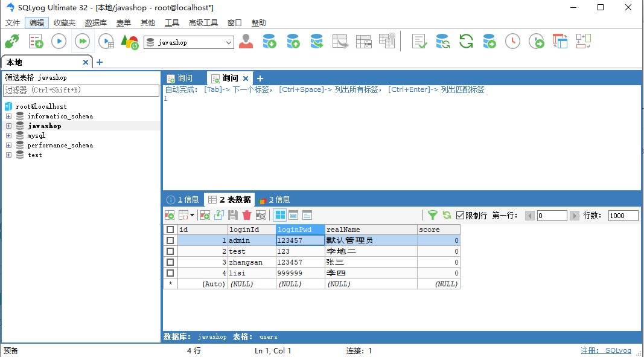Screen dimensions: 644x357
Task: Click the 过滤器 filter input field
Action: tap(81, 90)
